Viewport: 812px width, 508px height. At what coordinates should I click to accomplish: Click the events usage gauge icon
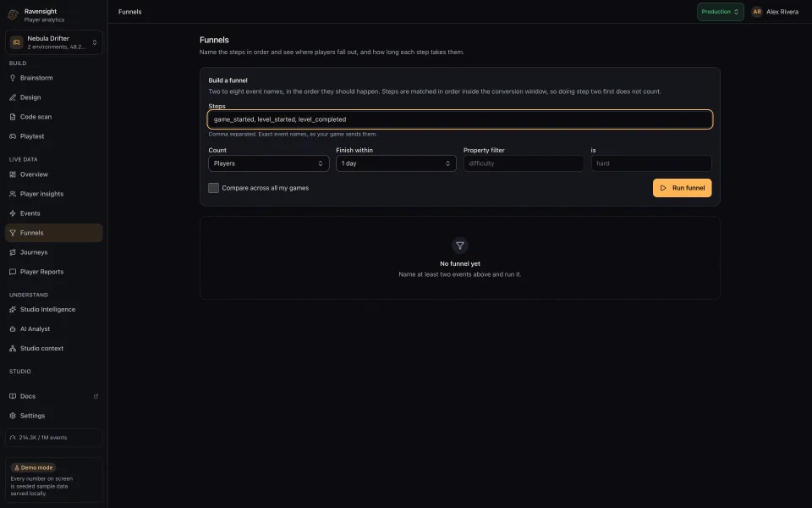tap(13, 438)
